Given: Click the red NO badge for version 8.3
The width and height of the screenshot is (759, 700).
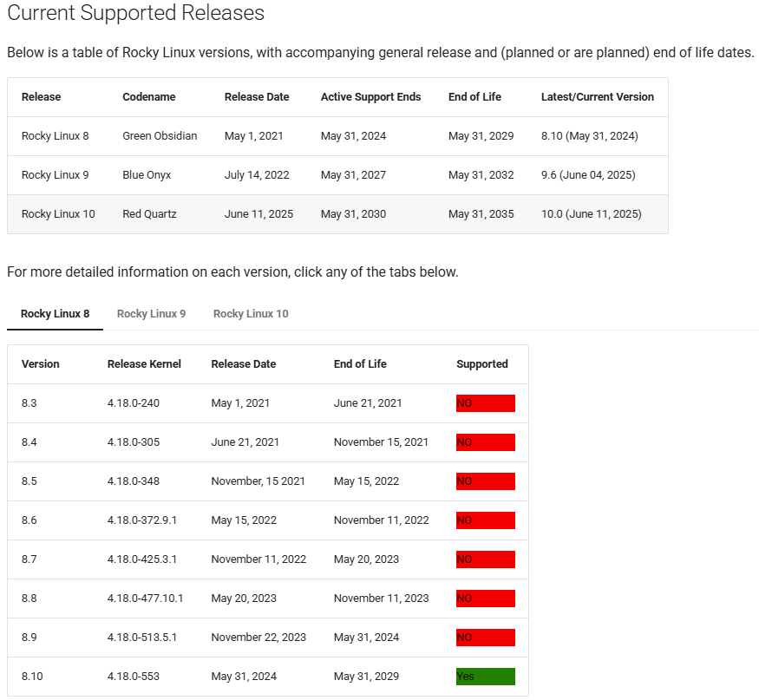Looking at the screenshot, I should pos(485,403).
